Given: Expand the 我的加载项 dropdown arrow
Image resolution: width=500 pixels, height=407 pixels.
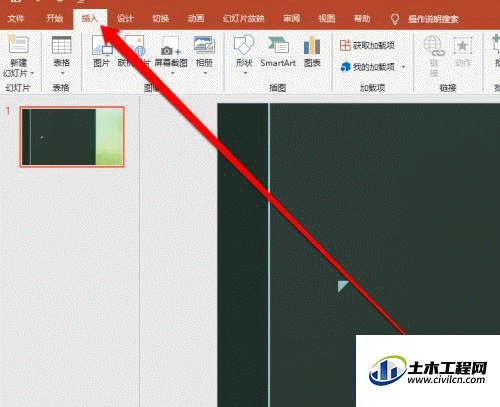Looking at the screenshot, I should (403, 67).
